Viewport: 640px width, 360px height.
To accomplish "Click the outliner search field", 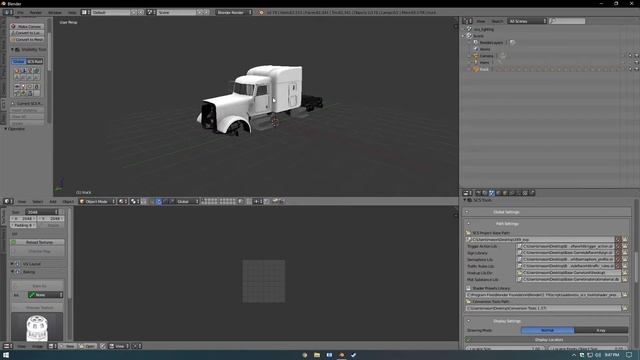I will click(567, 21).
